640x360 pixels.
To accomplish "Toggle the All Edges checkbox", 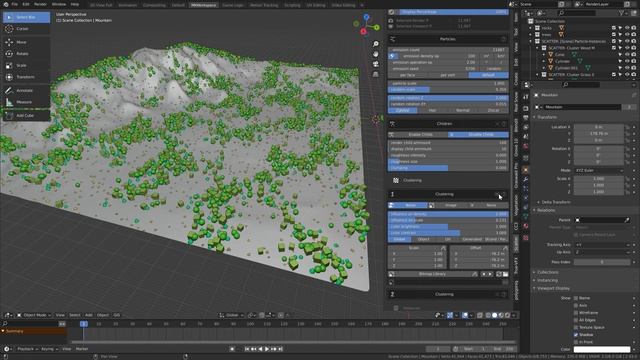I will point(576,320).
